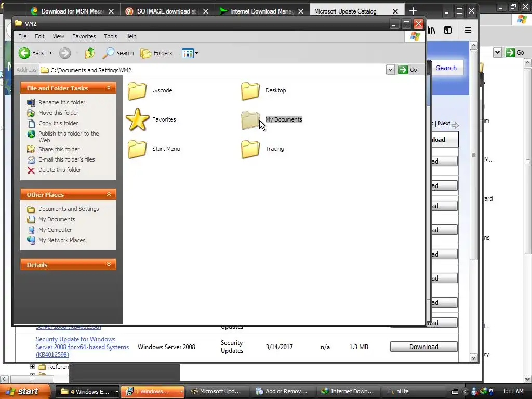Click the Search button on Update Catalog

tap(446, 68)
